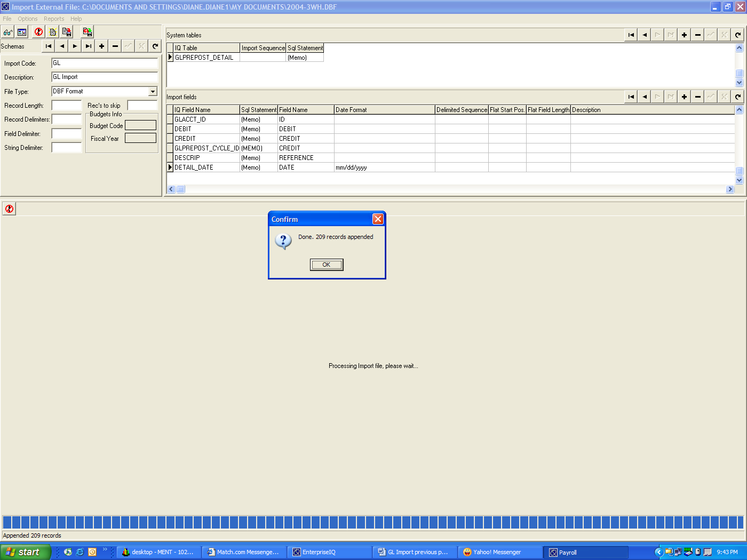Add a new schema with plus button
Image resolution: width=747 pixels, height=560 pixels.
pyautogui.click(x=101, y=46)
